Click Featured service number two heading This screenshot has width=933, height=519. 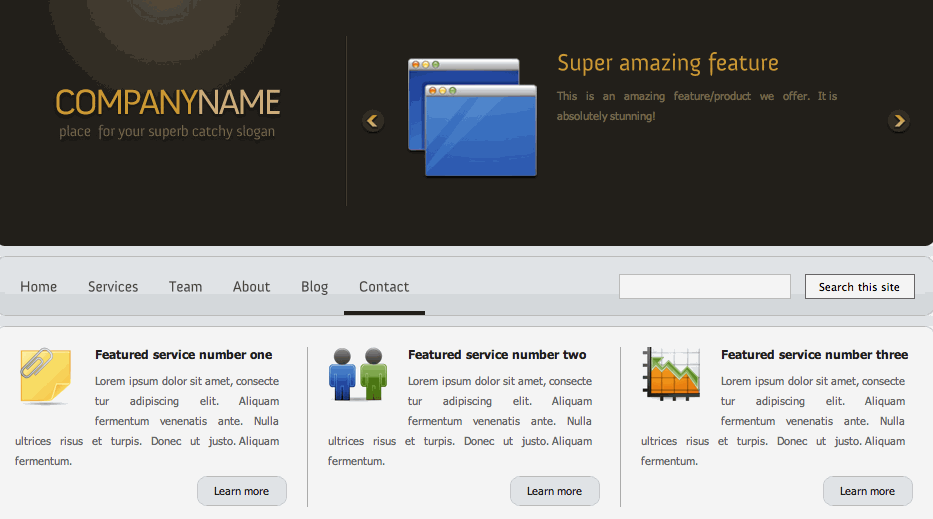click(497, 355)
